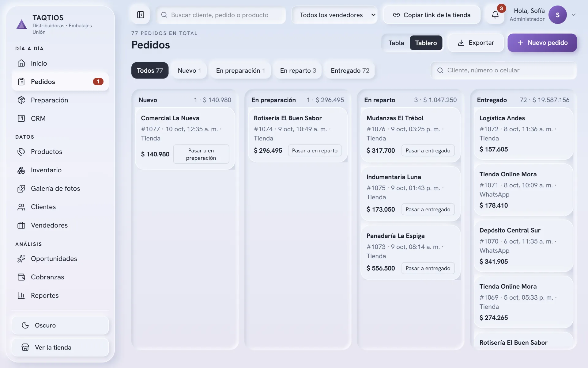Screen dimensions: 588x368
Task: Select the Todos 77 filter
Action: (x=150, y=70)
